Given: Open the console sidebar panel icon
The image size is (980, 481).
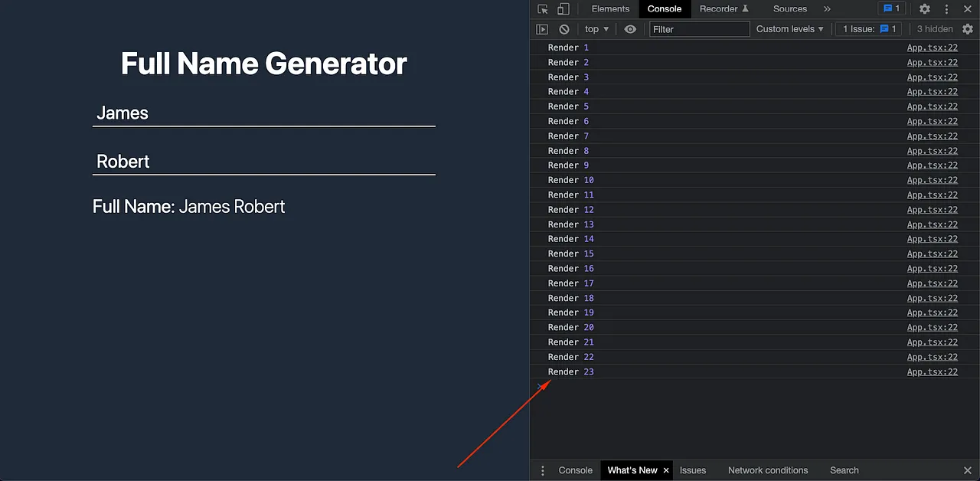Looking at the screenshot, I should [x=542, y=28].
